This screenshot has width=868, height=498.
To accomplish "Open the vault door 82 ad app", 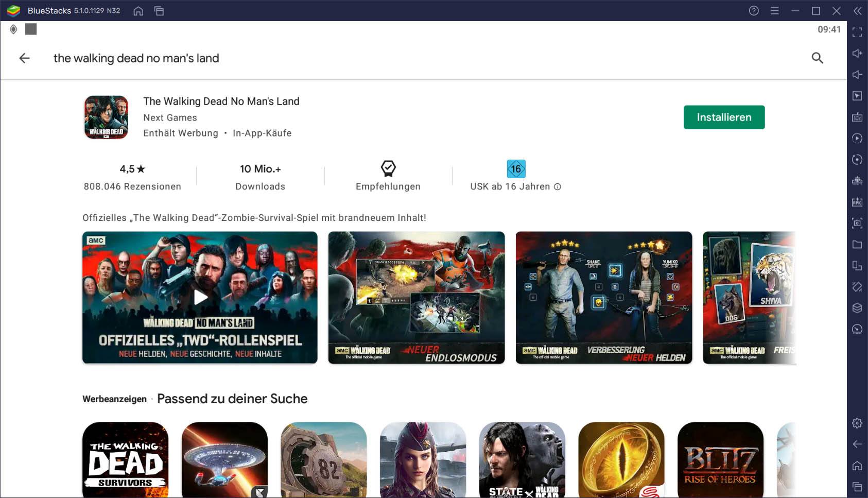I will [x=324, y=460].
